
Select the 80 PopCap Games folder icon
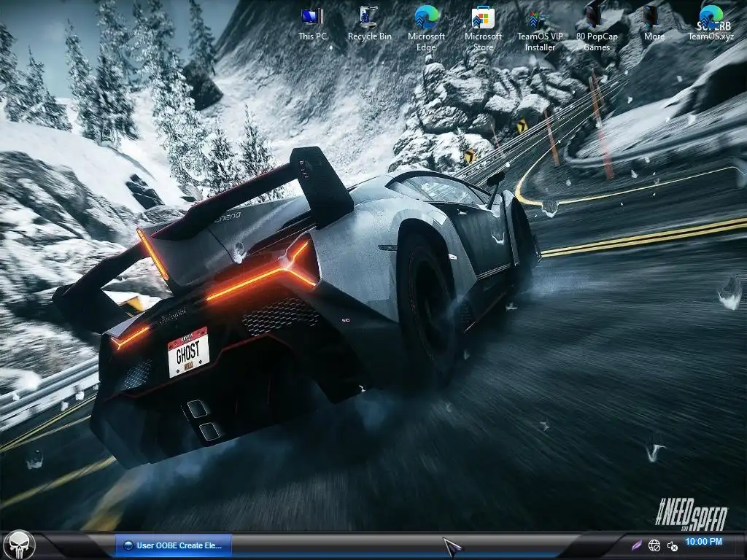pos(597,28)
